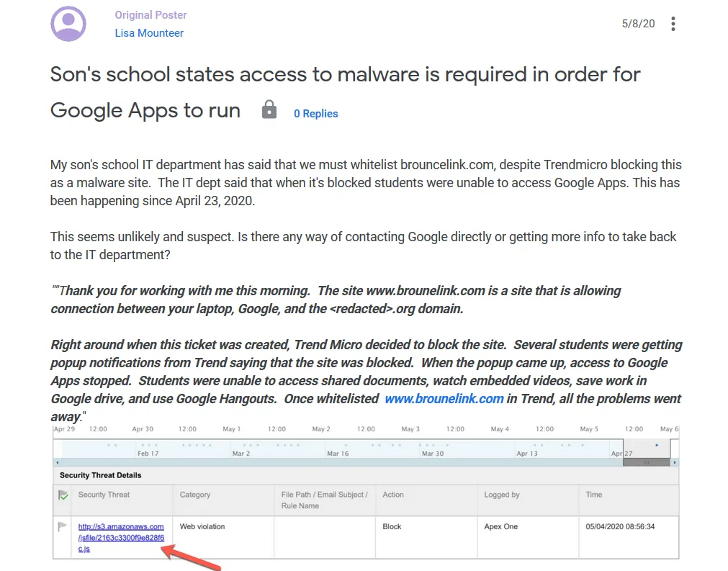Click the timeline scroll right arrow
Viewport: 728px width, 571px height.
coord(675,462)
